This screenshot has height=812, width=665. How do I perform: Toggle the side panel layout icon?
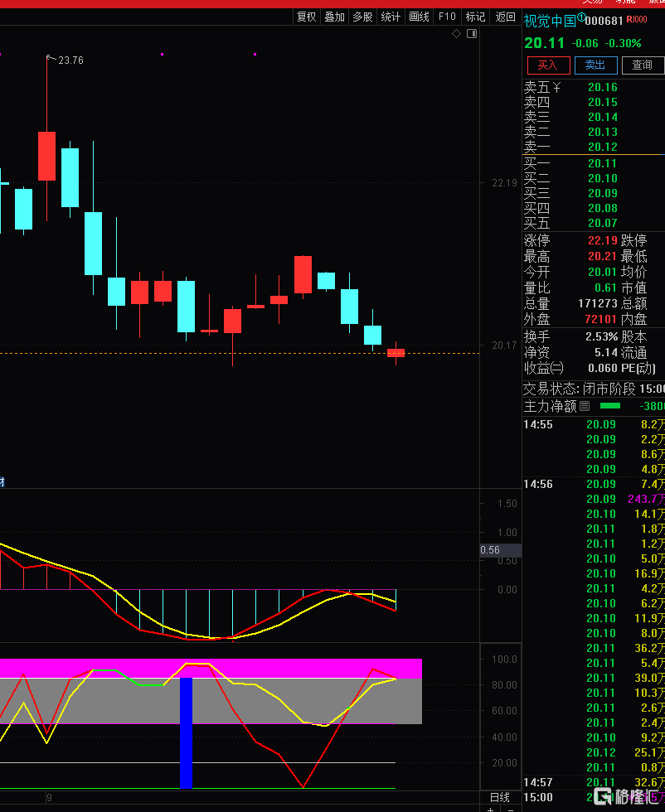[472, 34]
